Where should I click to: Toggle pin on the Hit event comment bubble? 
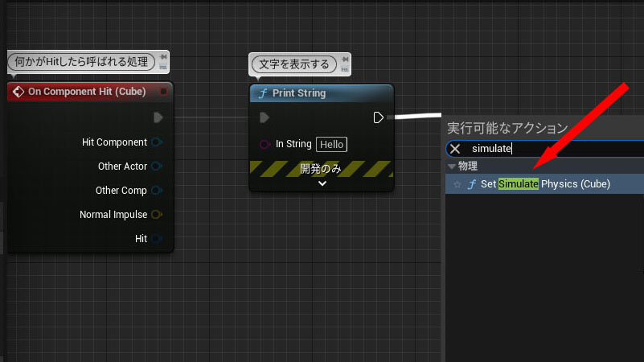click(x=164, y=57)
